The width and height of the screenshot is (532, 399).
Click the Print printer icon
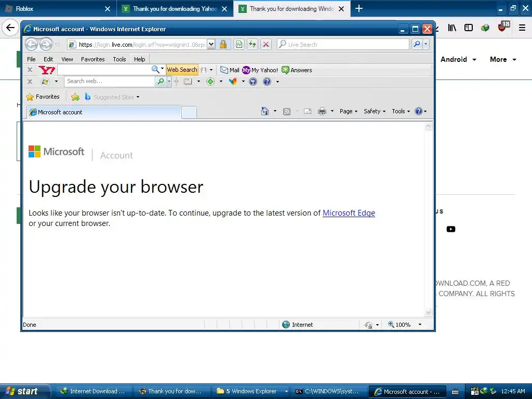click(x=322, y=111)
